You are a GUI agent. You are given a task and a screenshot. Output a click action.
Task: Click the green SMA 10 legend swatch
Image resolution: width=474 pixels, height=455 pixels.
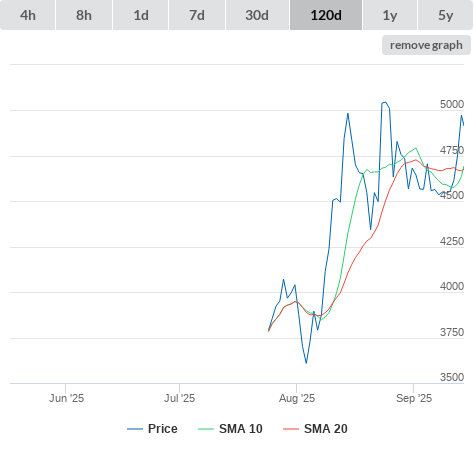click(206, 429)
